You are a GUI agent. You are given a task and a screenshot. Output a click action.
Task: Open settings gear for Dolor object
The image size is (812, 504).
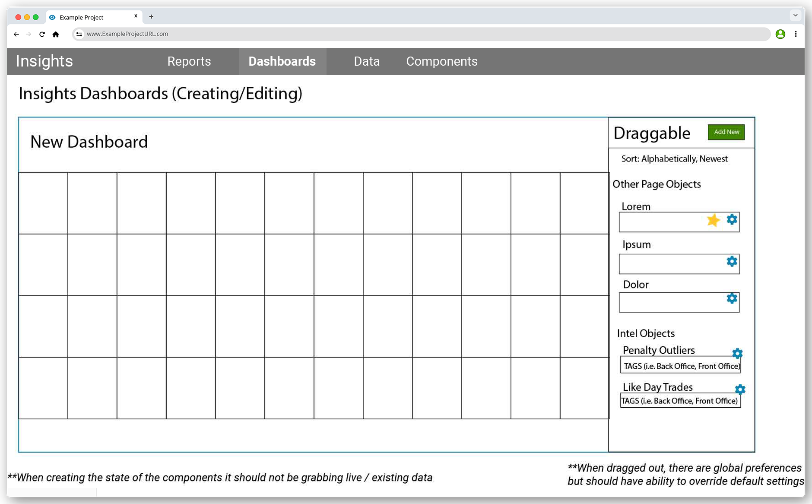tap(732, 298)
